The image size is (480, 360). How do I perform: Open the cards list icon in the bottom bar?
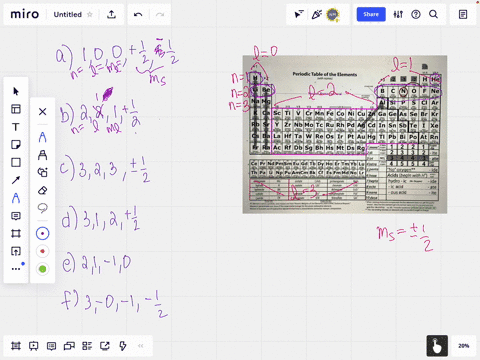pos(87,346)
